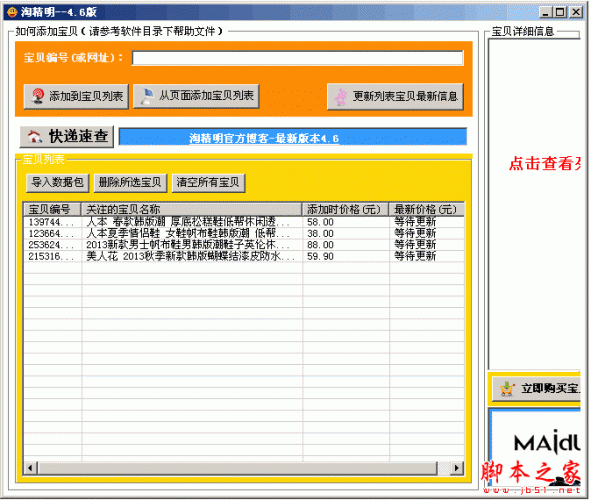Click the pink icon on 更新列表宝贝最新信息
591x500 pixels.
pyautogui.click(x=341, y=97)
